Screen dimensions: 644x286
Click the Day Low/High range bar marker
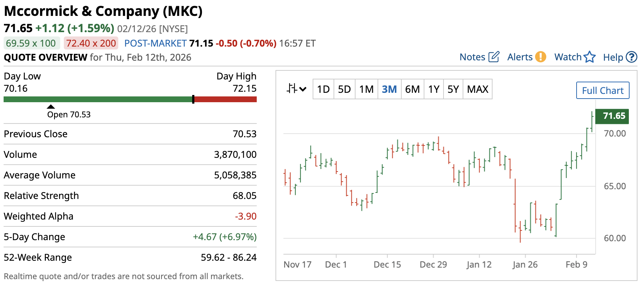pyautogui.click(x=193, y=99)
